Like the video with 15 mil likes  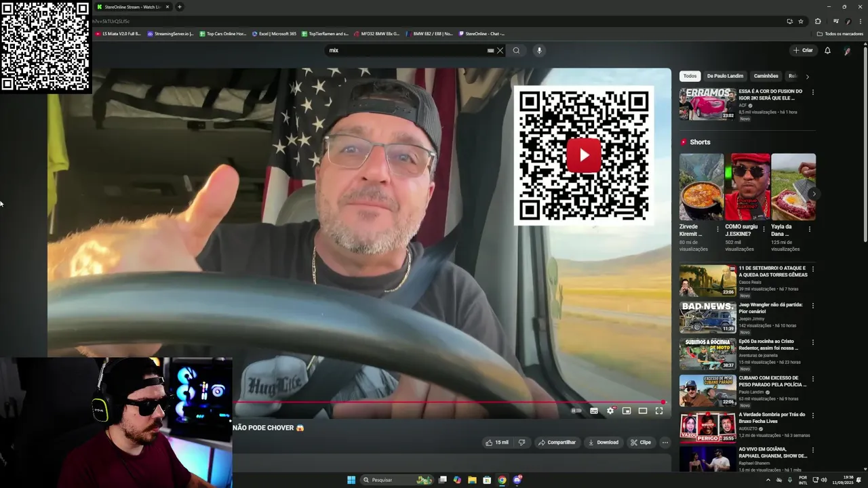point(496,443)
